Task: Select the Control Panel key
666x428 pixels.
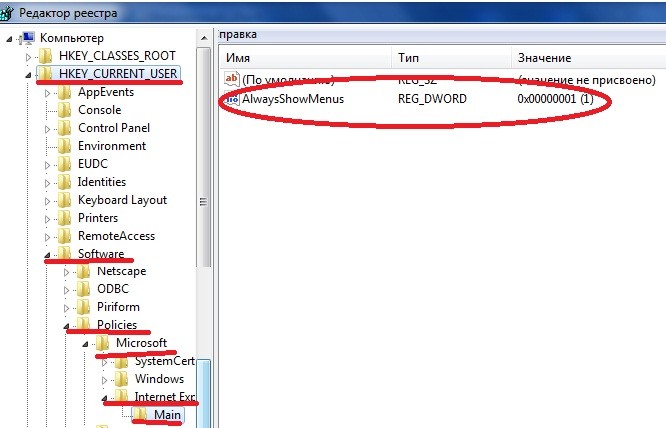Action: pos(114,128)
